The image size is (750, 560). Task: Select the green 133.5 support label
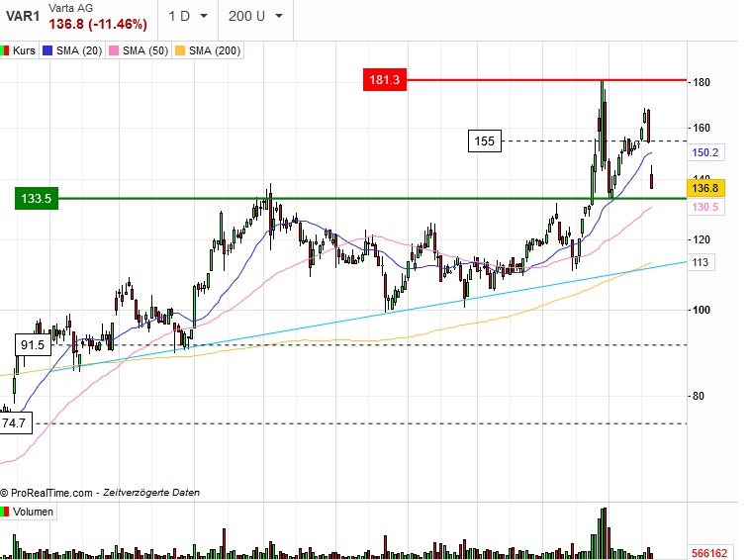point(37,198)
